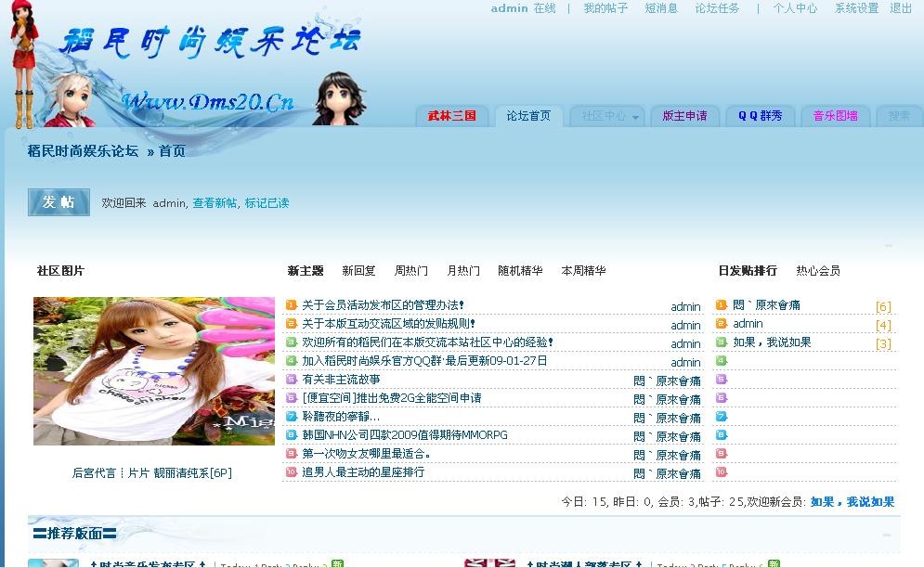
Task: Click the 发帖 button
Action: pyautogui.click(x=59, y=202)
